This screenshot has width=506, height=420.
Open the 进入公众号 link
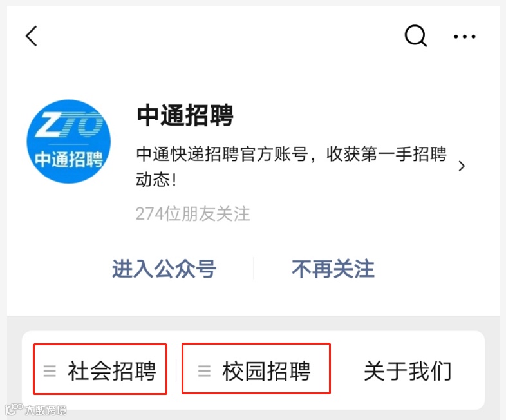[x=164, y=269]
